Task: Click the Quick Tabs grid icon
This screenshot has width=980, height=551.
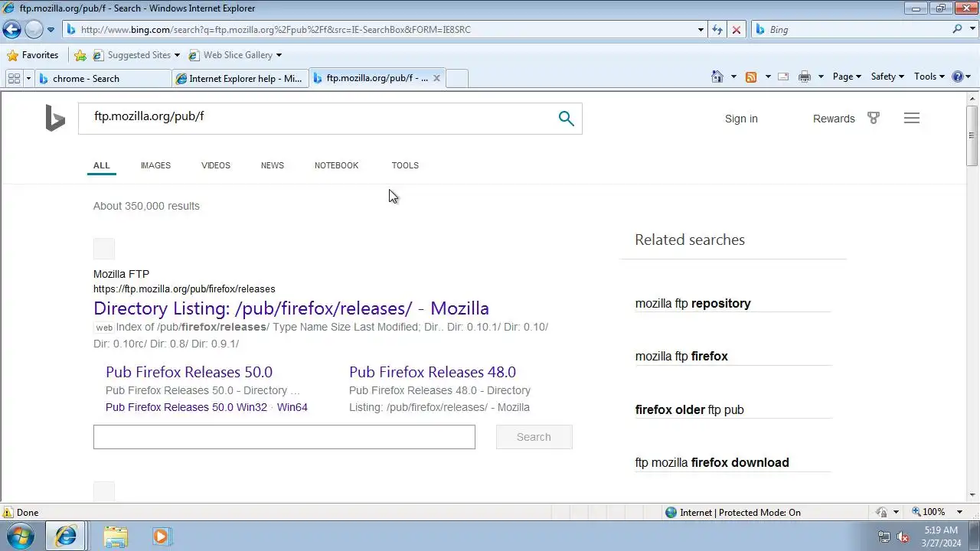Action: (x=14, y=78)
